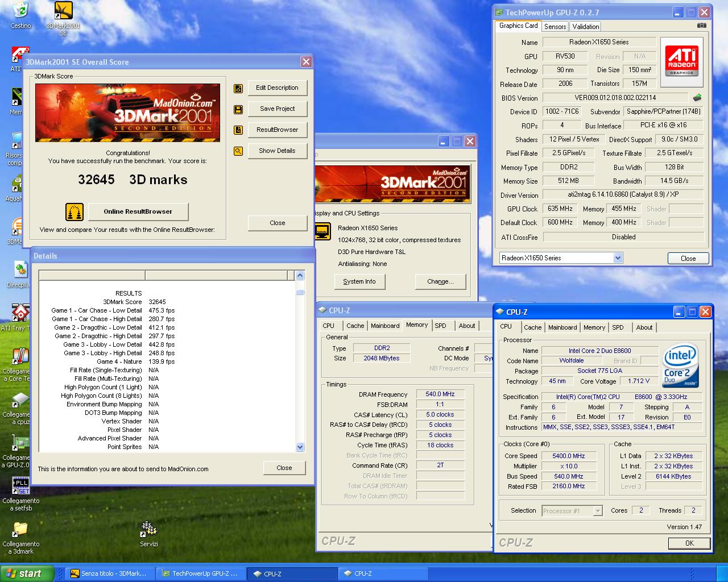Open the About tab in front CPU-Z window
Screen dimensions: 728x582
644,327
